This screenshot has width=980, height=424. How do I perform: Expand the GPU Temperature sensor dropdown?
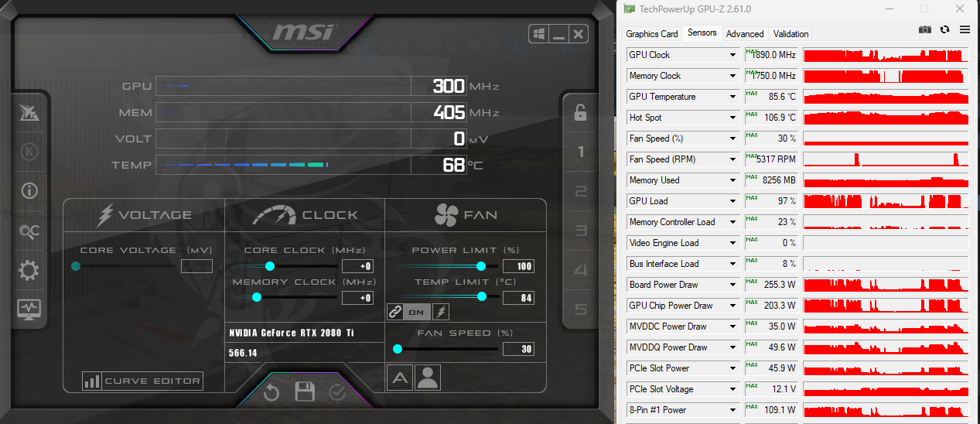tap(732, 97)
